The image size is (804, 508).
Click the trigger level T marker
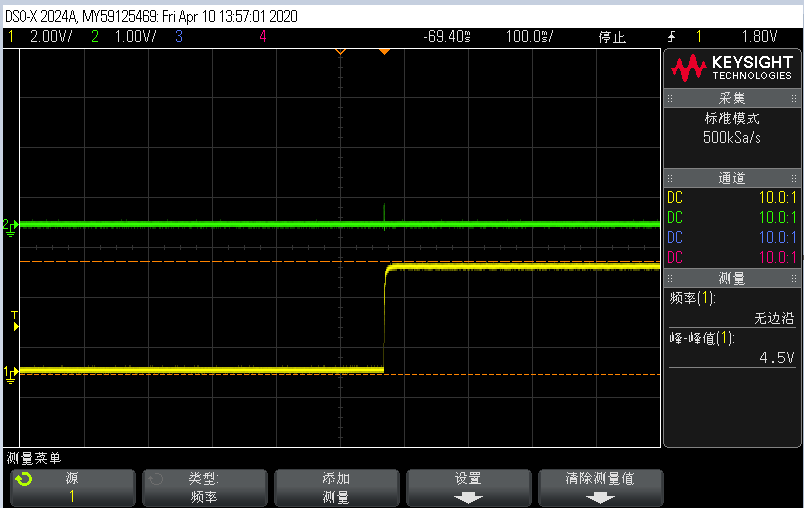pyautogui.click(x=15, y=321)
